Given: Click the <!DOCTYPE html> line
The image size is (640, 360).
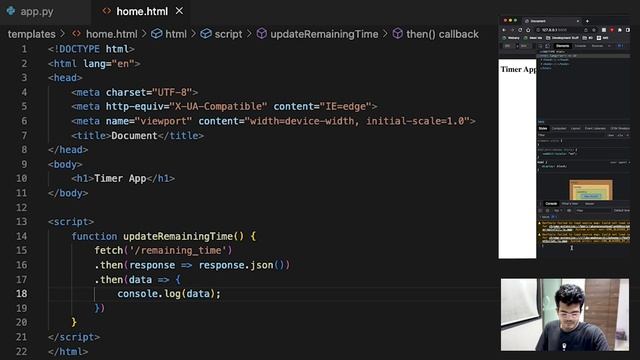Looking at the screenshot, I should click(91, 49).
